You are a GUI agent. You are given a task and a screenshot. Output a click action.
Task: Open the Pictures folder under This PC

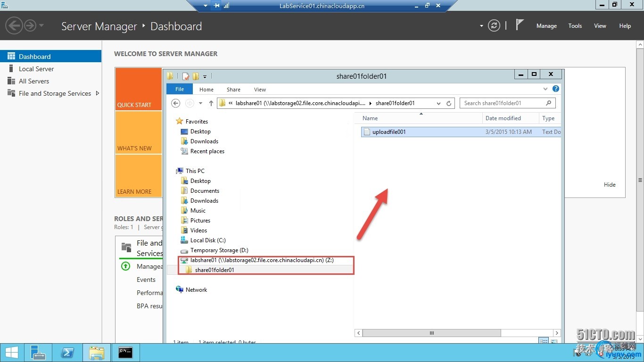point(200,221)
